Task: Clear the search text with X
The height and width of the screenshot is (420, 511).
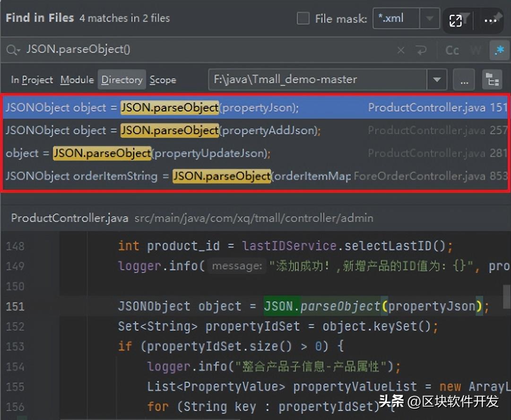Action: click(x=401, y=50)
